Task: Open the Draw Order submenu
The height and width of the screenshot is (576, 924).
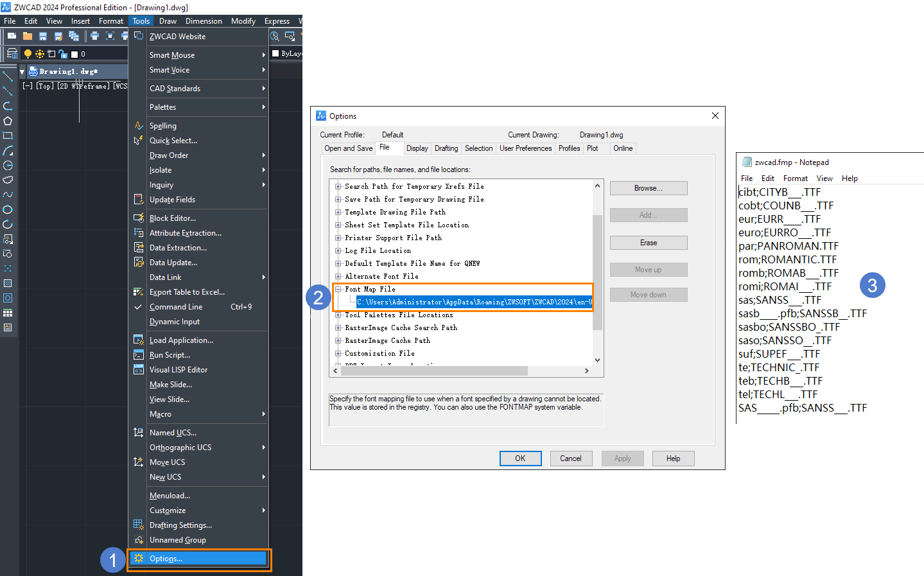Action: [x=198, y=155]
